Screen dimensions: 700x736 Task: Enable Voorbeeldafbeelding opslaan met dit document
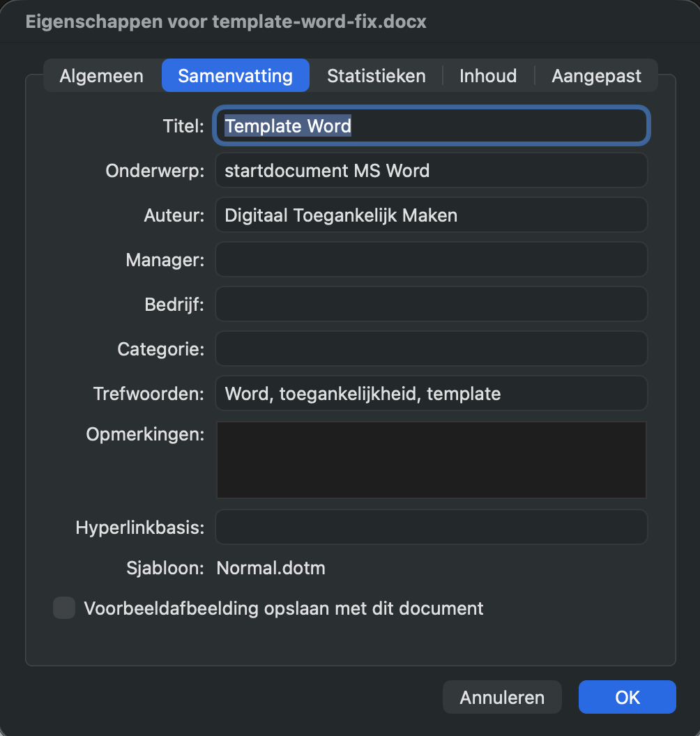click(x=63, y=608)
